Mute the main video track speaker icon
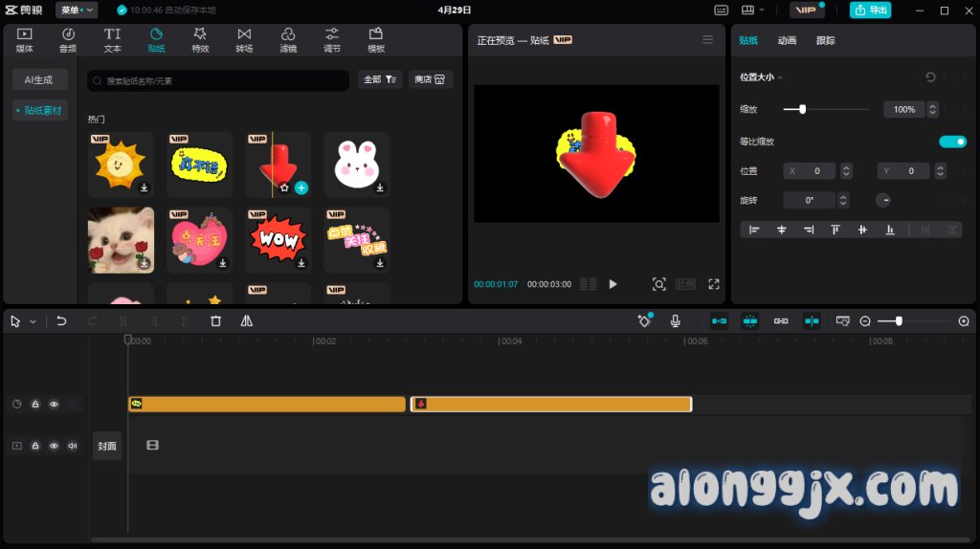Viewport: 980px width, 549px height. [72, 446]
